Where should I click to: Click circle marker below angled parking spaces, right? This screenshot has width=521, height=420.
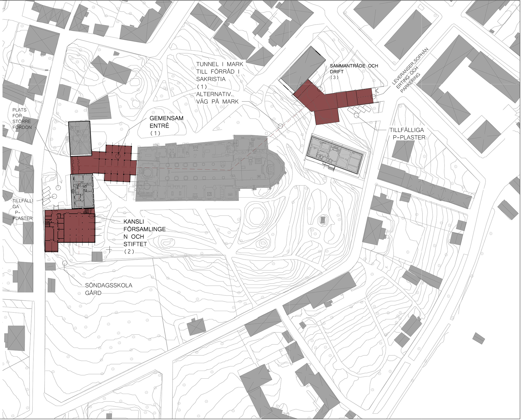[x=356, y=115]
